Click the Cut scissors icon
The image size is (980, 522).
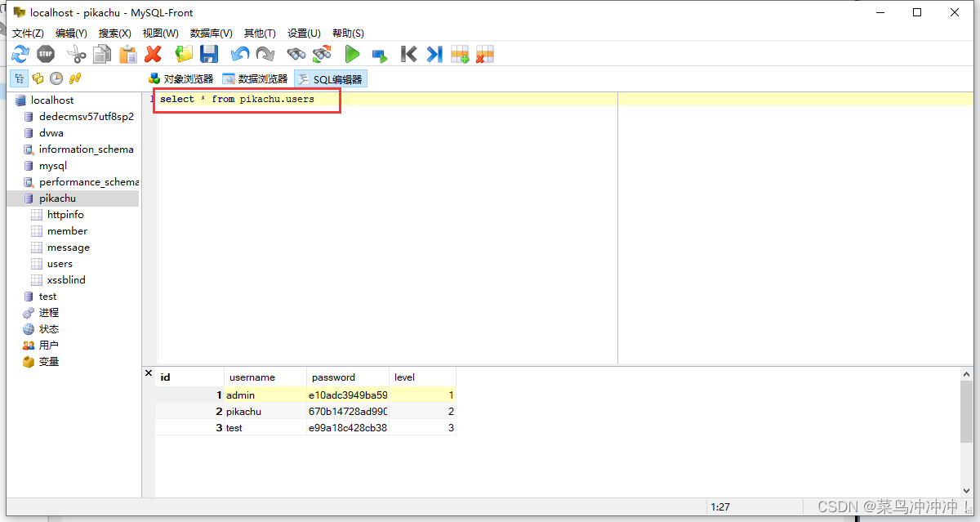77,55
